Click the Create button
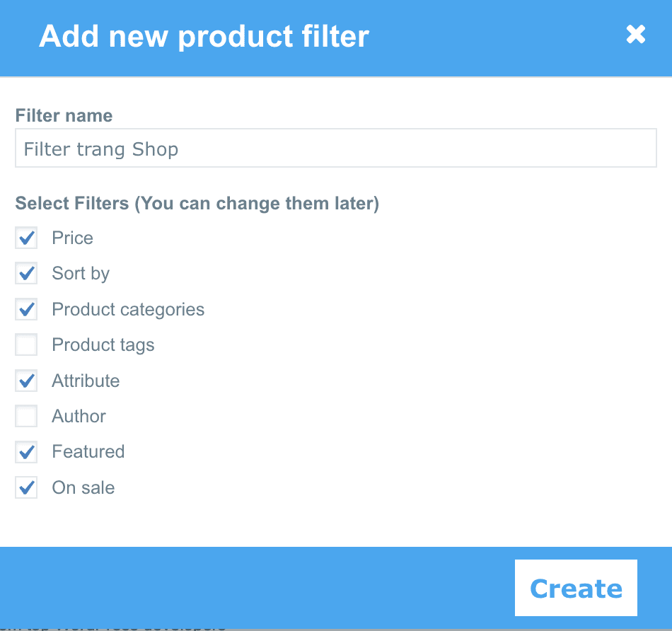Viewport: 672px width, 631px height. pyautogui.click(x=576, y=588)
